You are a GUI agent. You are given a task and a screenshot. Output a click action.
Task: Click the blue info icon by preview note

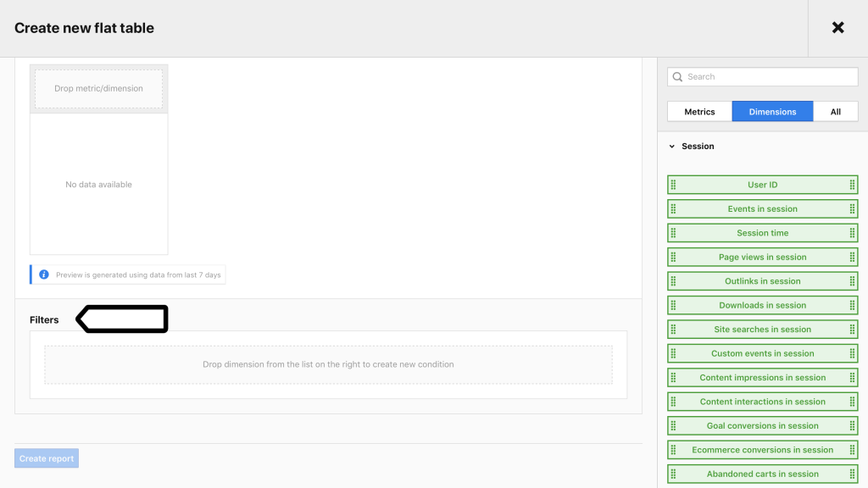(x=44, y=274)
